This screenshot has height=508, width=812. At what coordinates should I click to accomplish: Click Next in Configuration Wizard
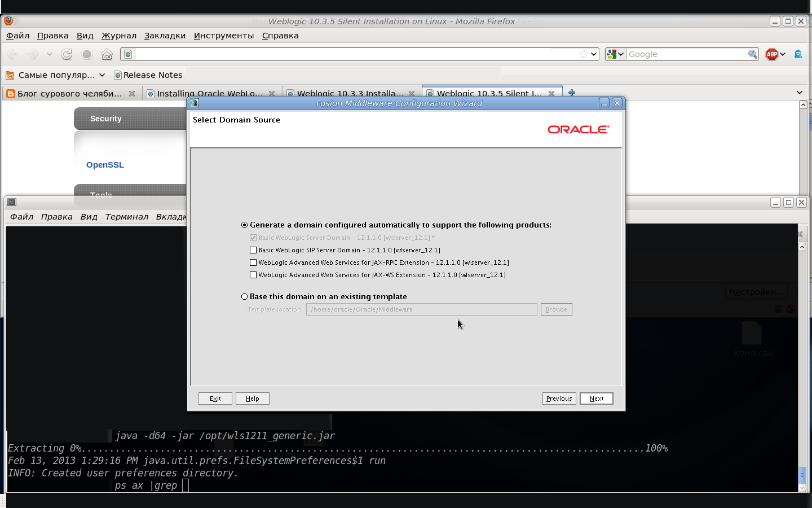click(597, 398)
